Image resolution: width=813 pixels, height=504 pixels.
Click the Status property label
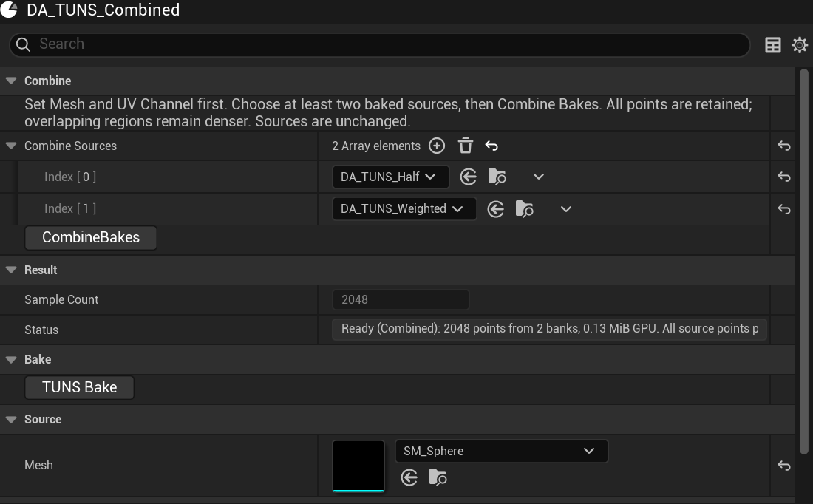pos(41,330)
